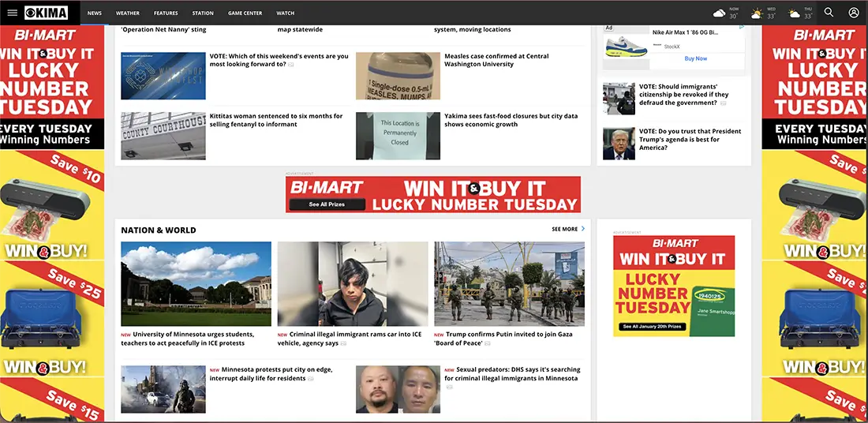The image size is (868, 423).
Task: Click the center Bi-Mart Win It & Buy It banner
Action: (x=433, y=194)
